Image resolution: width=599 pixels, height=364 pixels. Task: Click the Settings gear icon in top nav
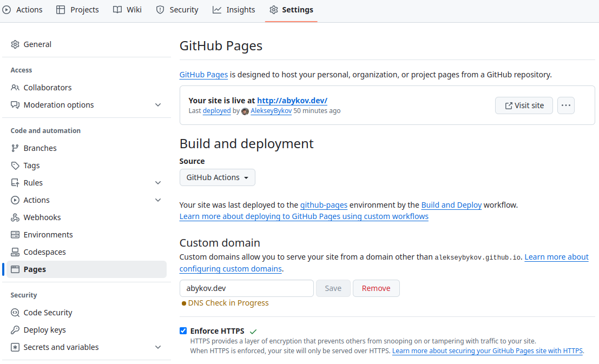click(x=273, y=10)
